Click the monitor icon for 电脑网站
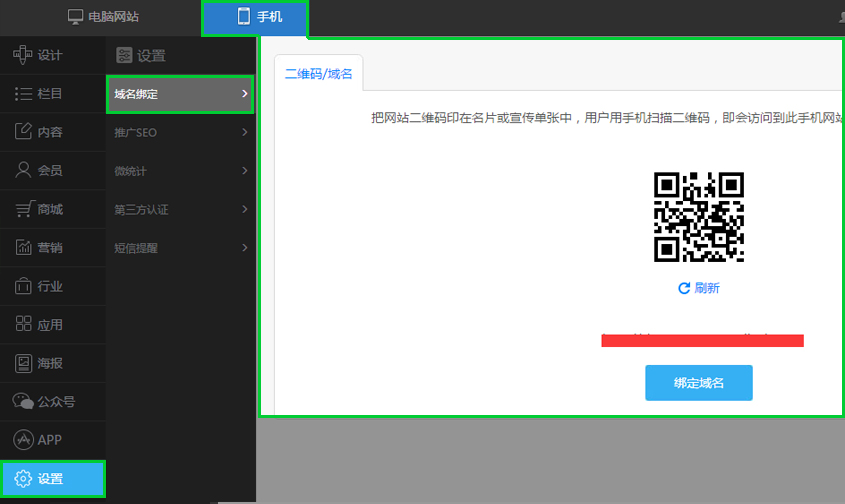This screenshot has width=845, height=504. pos(75,17)
